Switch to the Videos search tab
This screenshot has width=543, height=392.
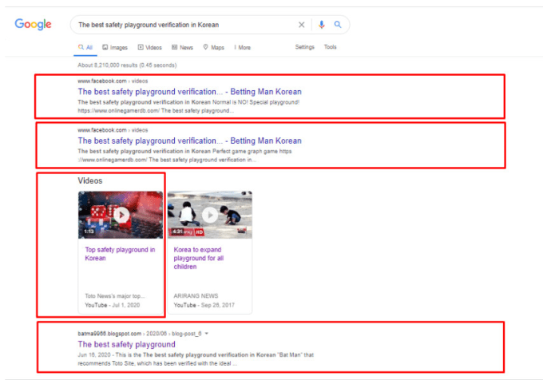pos(149,47)
